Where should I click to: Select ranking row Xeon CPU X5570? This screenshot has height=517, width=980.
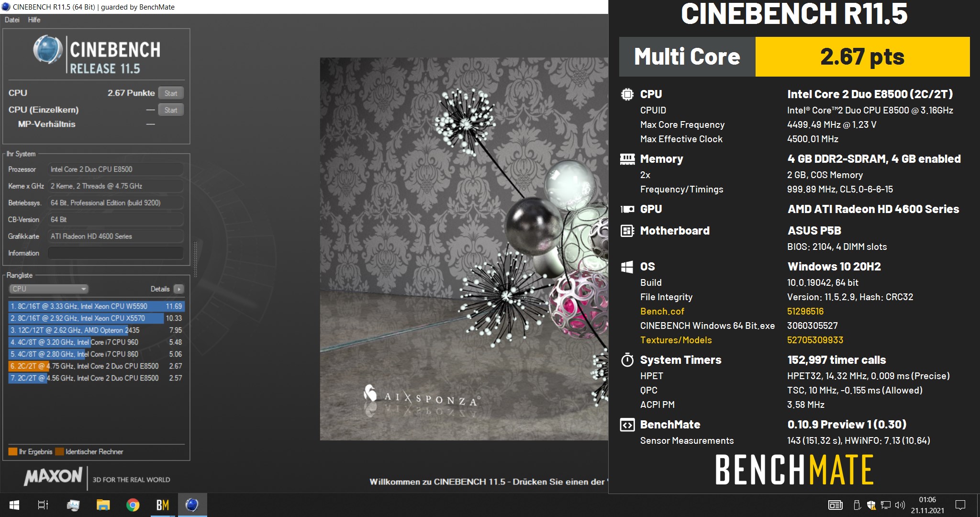click(x=96, y=318)
